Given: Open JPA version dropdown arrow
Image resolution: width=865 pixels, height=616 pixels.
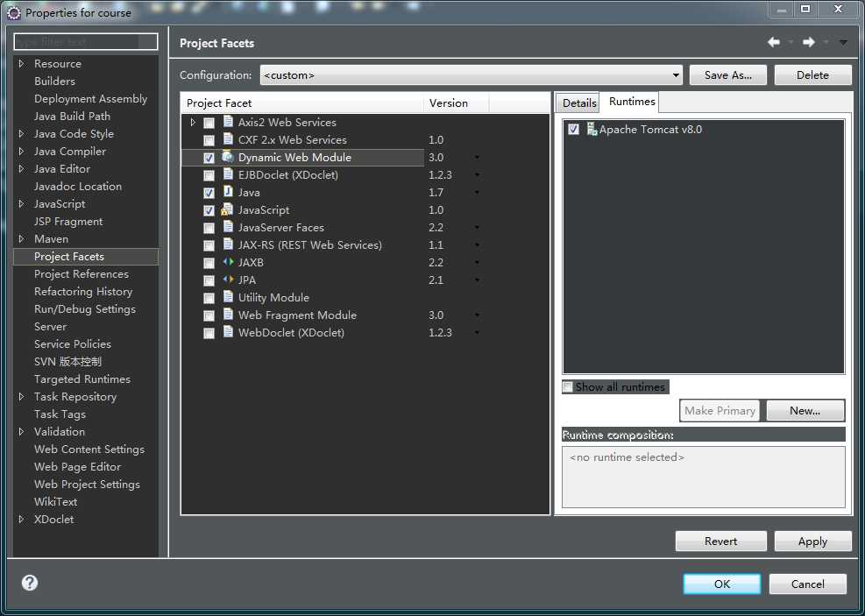Looking at the screenshot, I should coord(477,280).
